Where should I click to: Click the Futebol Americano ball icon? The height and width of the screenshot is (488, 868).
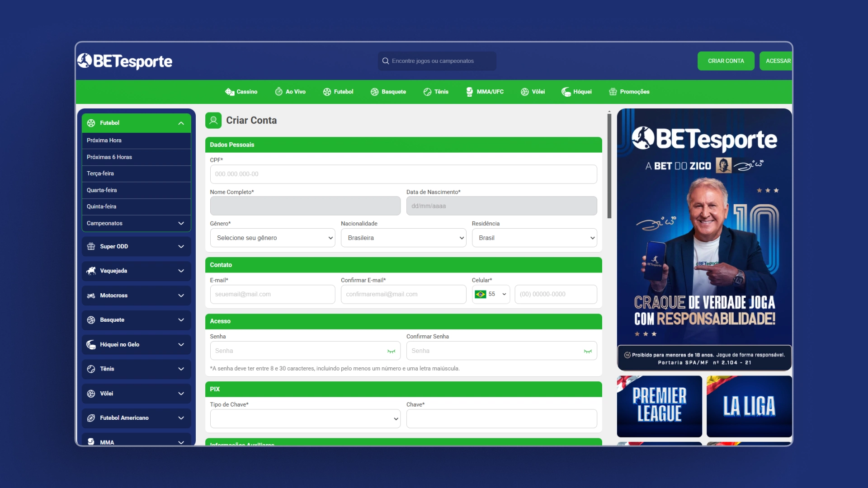91,418
